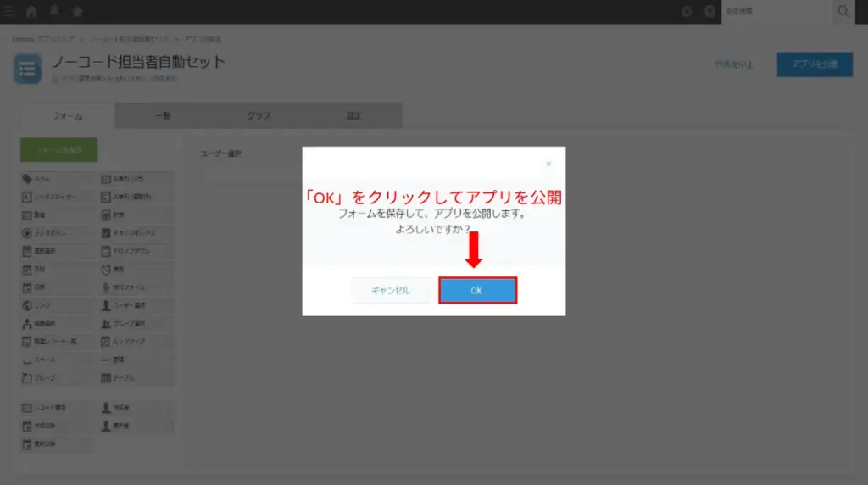
Task: Select the 作成者 field in the palette
Action: pyautogui.click(x=136, y=408)
